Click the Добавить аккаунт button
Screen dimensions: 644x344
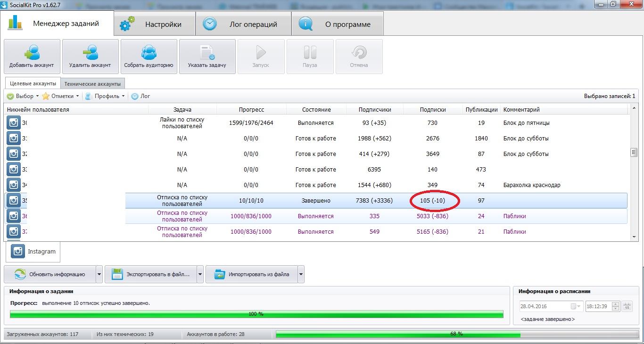(x=32, y=57)
